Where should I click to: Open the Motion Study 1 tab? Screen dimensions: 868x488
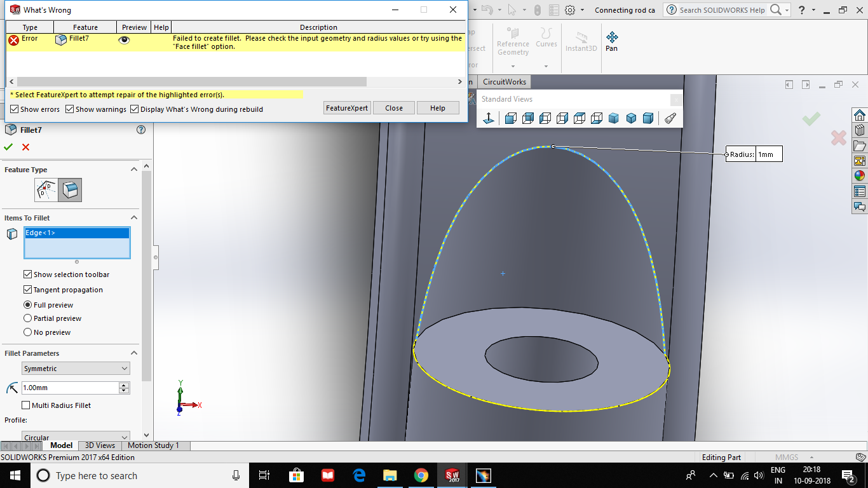point(154,445)
